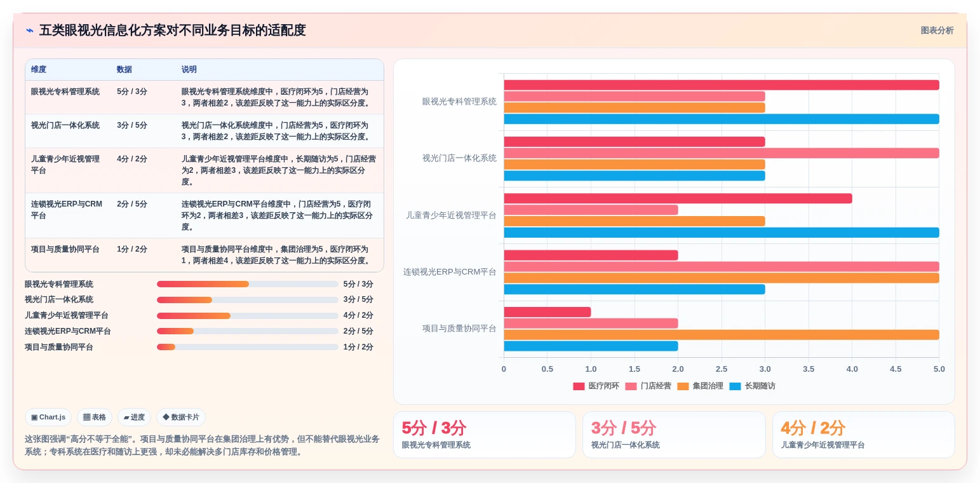980x483 pixels.
Task: Select the Chart.js tag chip
Action: (48, 418)
